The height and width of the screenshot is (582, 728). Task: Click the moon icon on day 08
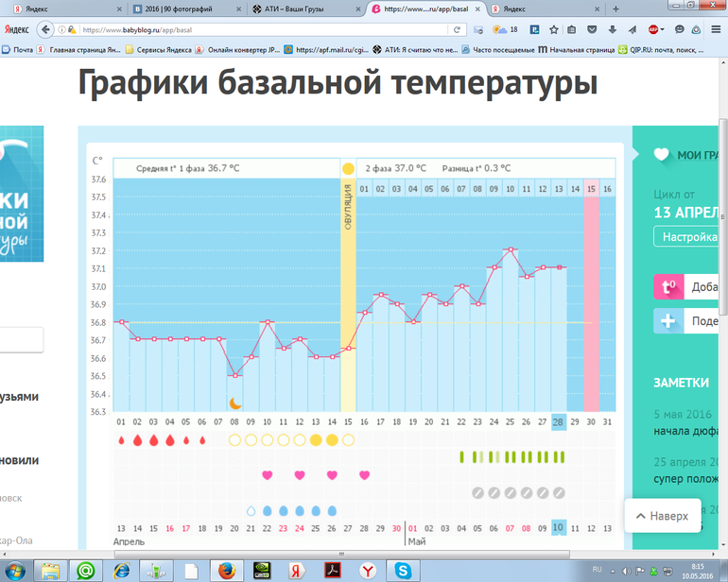[235, 402]
